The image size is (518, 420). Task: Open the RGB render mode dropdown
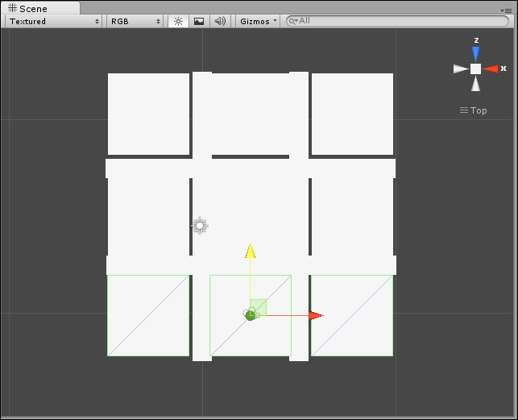pos(135,22)
